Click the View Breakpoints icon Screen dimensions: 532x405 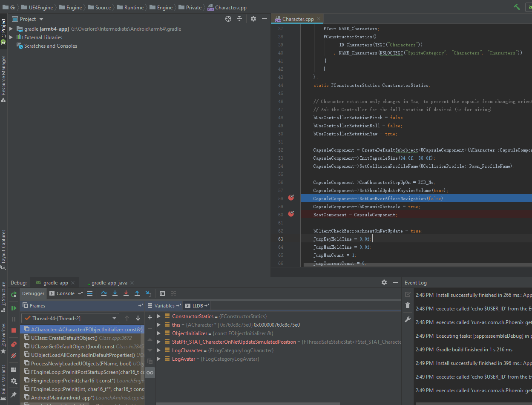point(14,344)
